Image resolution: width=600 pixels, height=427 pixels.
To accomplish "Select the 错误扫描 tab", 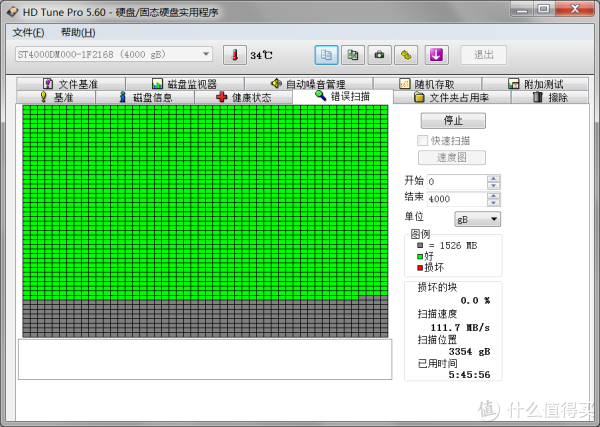I will (342, 96).
